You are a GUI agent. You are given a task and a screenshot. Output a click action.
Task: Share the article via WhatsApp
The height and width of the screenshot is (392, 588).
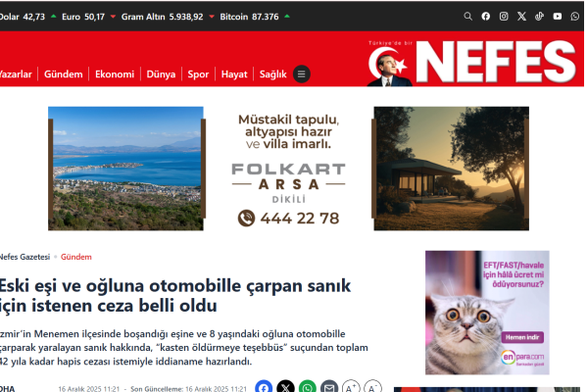click(308, 387)
